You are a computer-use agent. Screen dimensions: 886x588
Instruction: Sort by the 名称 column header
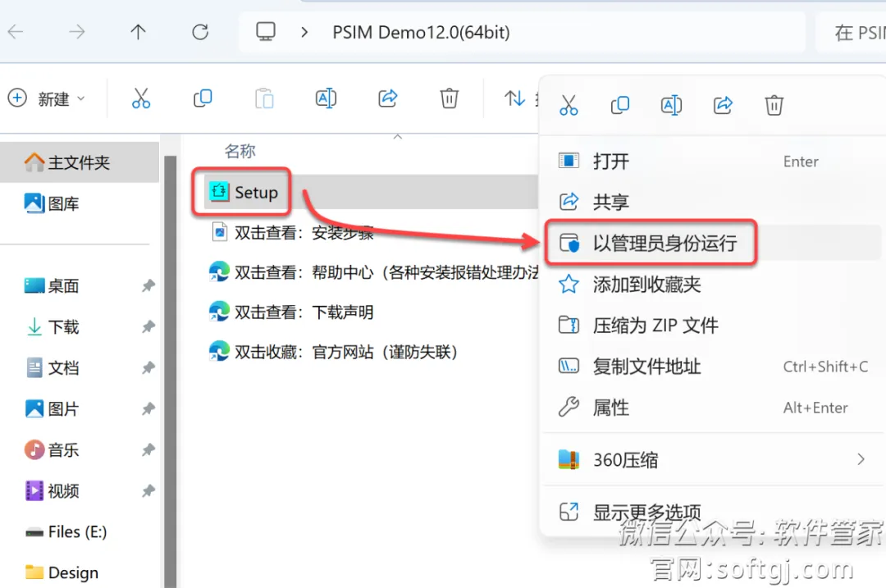click(240, 152)
